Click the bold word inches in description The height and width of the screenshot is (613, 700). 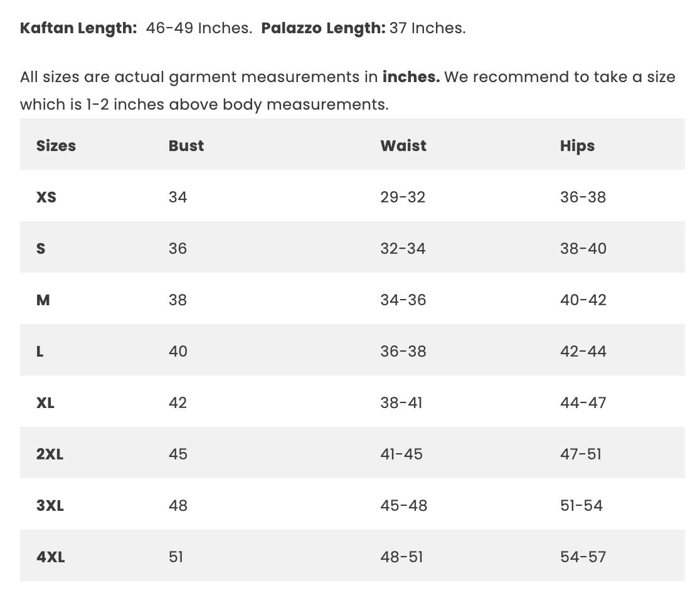pos(411,77)
